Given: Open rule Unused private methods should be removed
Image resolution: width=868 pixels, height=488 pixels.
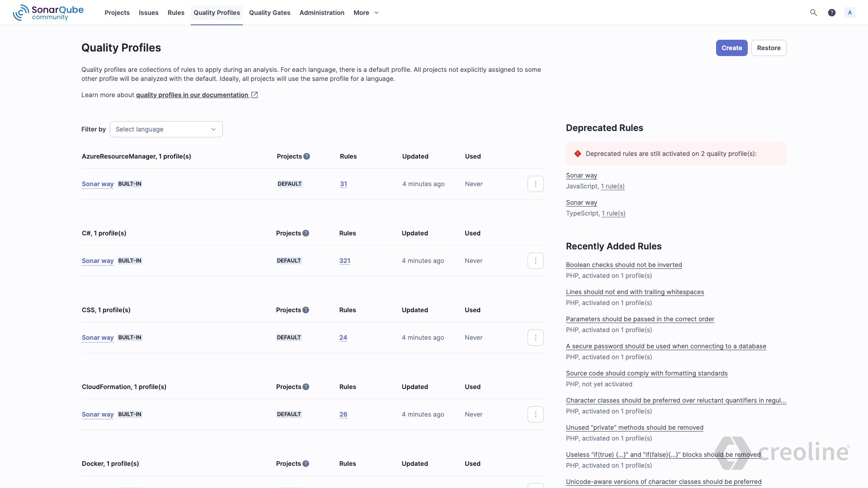Looking at the screenshot, I should coord(634,427).
